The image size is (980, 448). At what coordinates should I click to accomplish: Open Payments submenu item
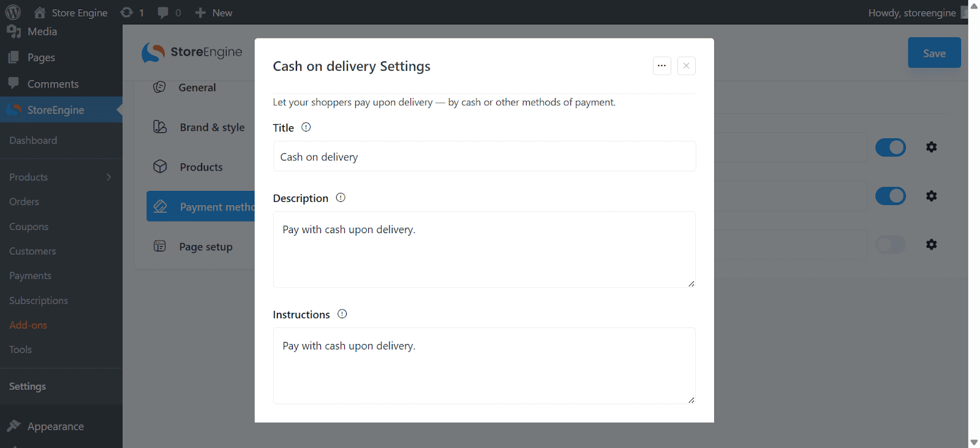pos(30,275)
